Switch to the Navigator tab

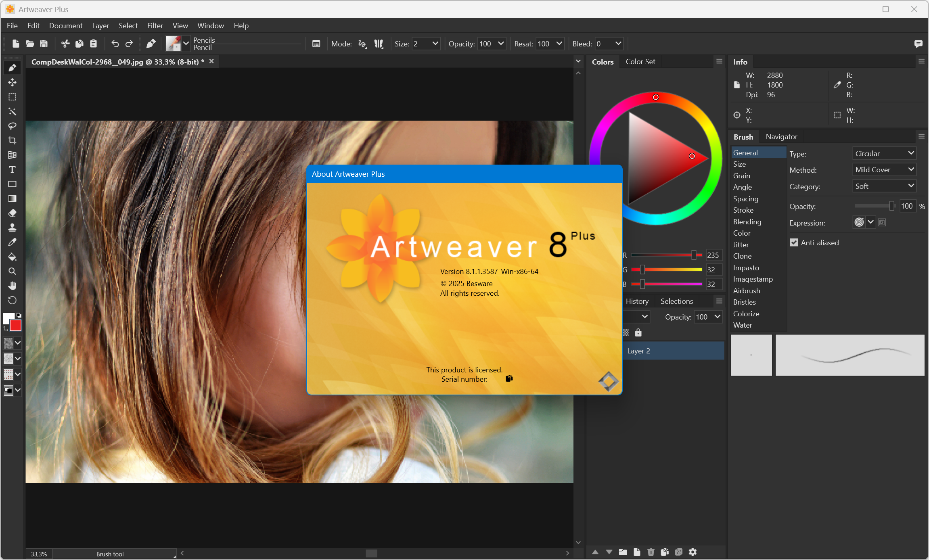781,137
